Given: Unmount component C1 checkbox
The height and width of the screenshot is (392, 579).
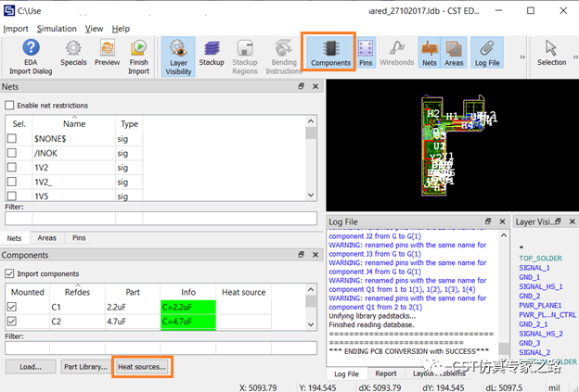Looking at the screenshot, I should [12, 307].
